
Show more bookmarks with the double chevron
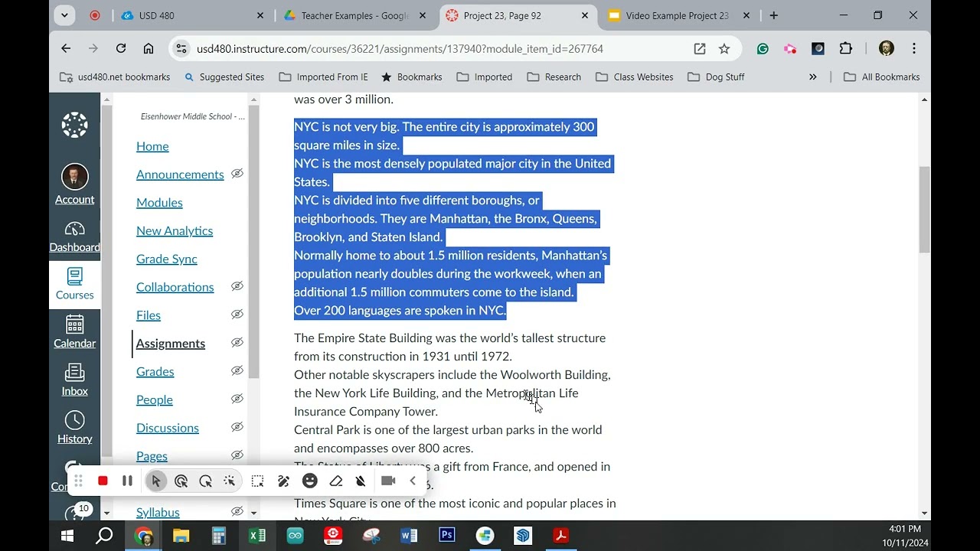pos(812,77)
